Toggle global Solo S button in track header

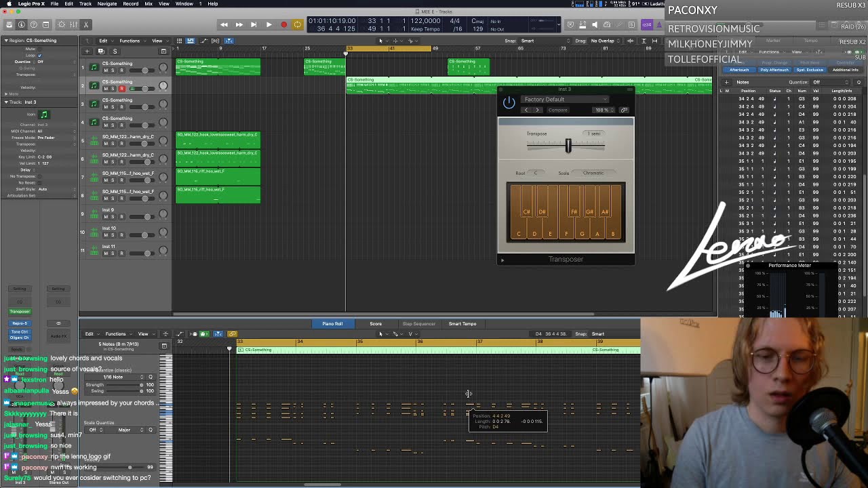coord(115,52)
